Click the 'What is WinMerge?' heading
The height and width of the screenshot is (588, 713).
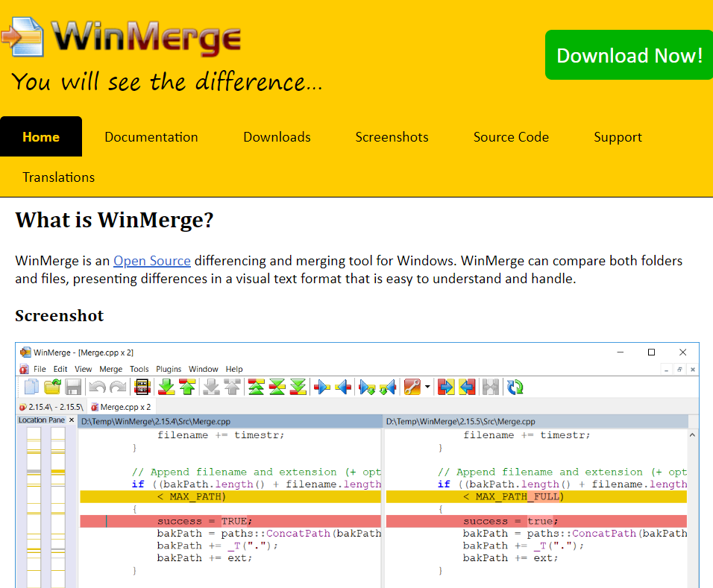(x=114, y=220)
